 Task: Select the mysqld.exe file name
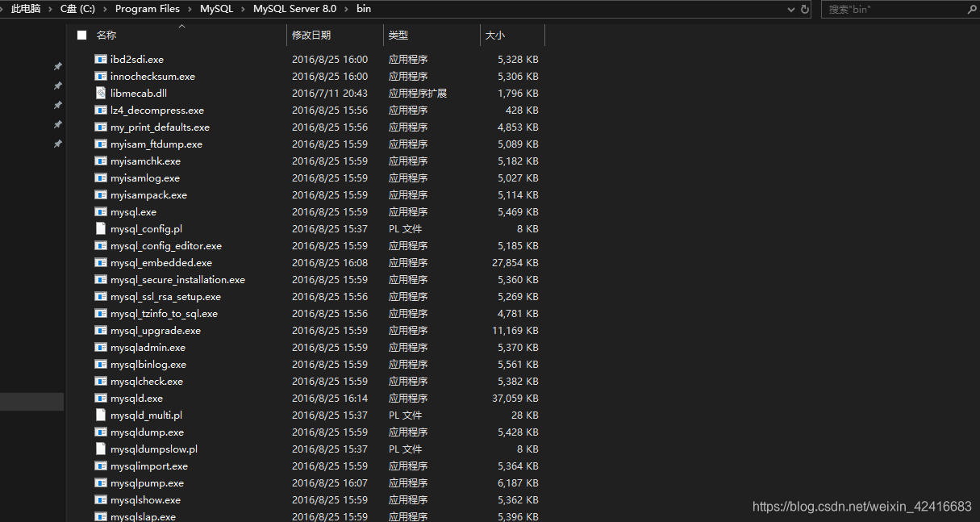(x=136, y=398)
